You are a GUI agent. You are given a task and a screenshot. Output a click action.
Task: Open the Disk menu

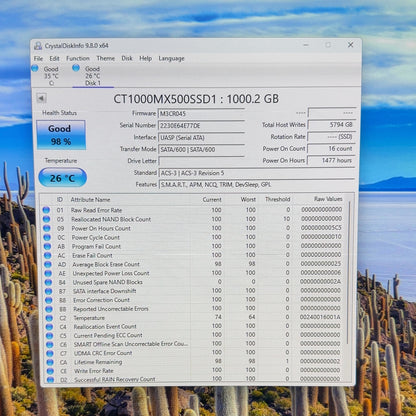point(127,58)
